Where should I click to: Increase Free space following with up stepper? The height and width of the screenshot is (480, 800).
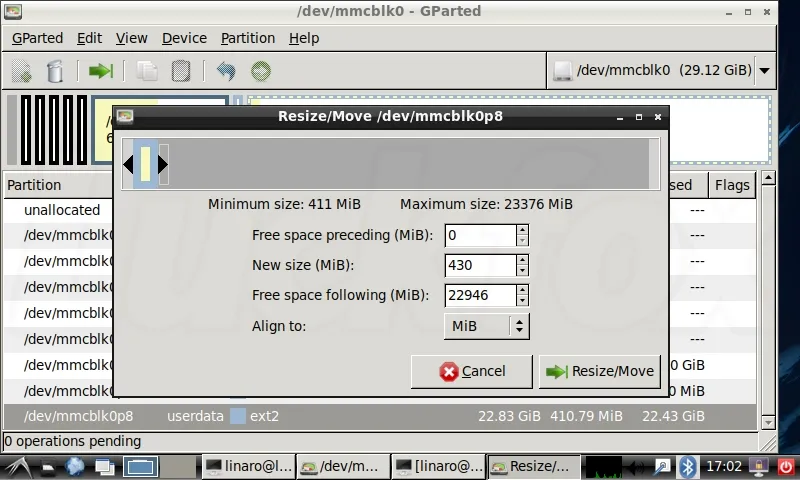point(522,290)
